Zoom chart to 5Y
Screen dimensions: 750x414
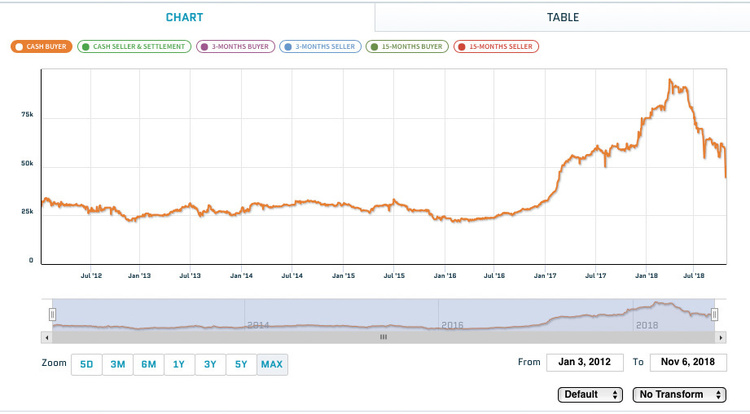241,364
